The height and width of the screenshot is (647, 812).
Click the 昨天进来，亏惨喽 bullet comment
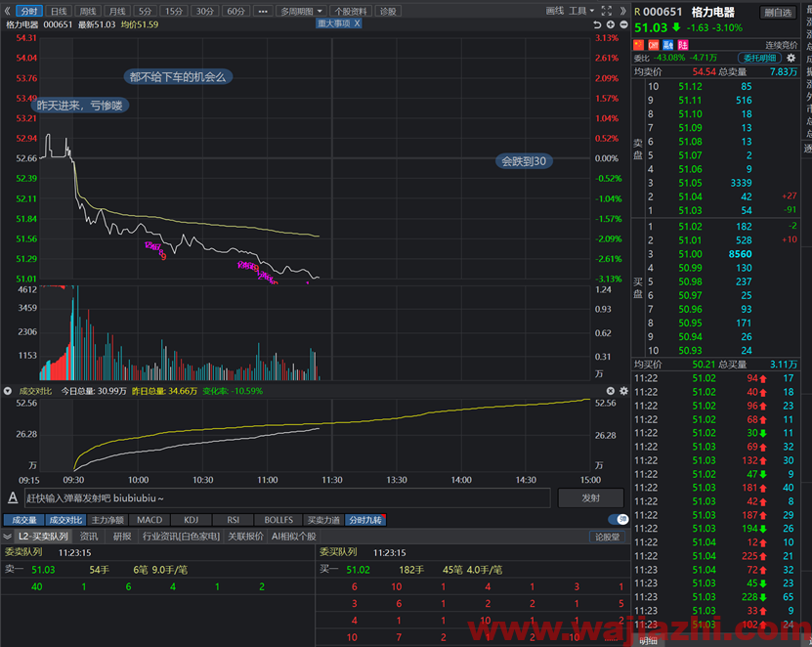[x=80, y=106]
